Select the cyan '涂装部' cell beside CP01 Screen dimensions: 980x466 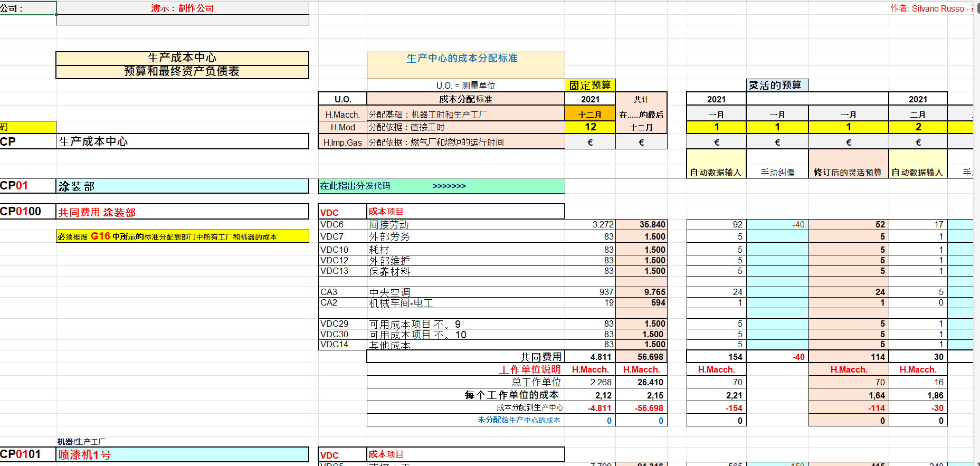click(x=183, y=186)
